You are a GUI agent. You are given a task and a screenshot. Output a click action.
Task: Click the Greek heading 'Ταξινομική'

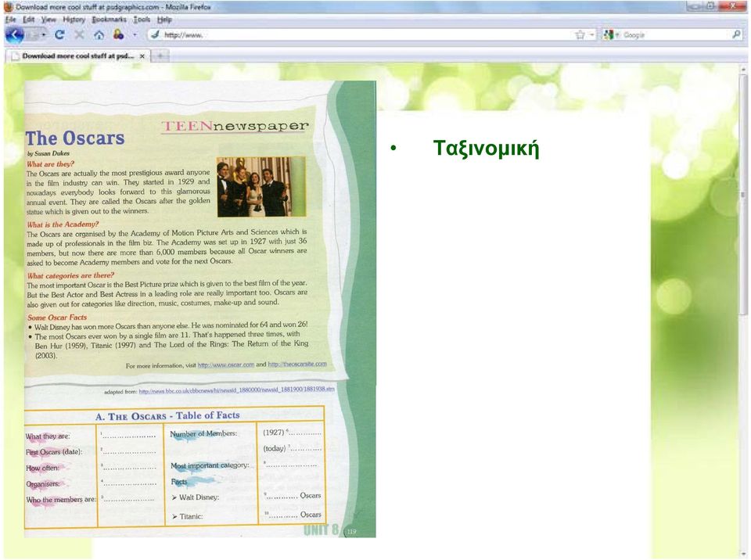[x=486, y=148]
